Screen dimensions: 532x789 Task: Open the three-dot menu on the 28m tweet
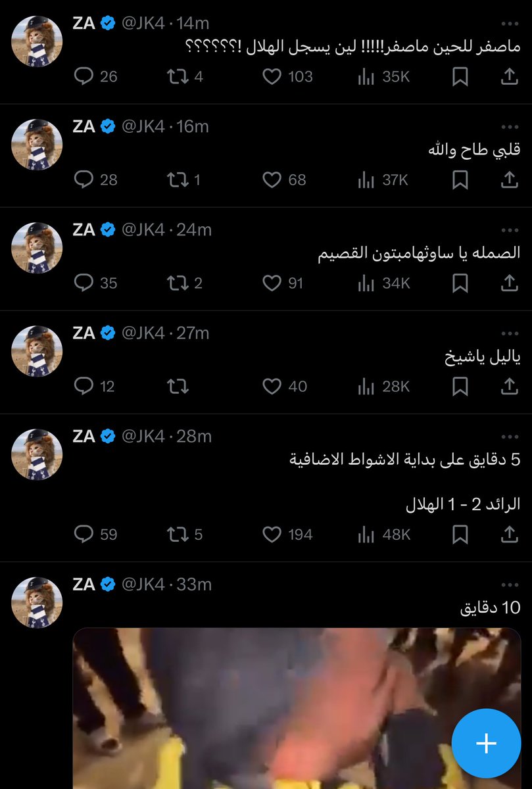(510, 437)
